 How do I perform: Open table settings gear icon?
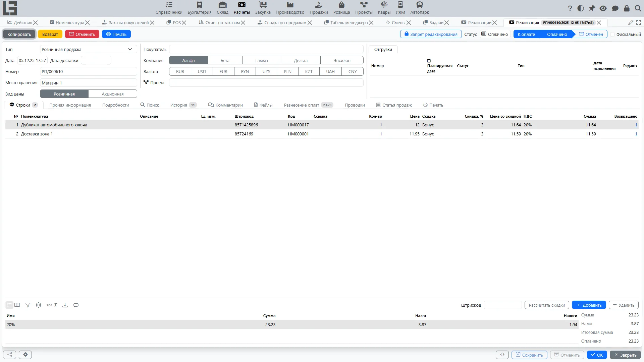tap(39, 305)
